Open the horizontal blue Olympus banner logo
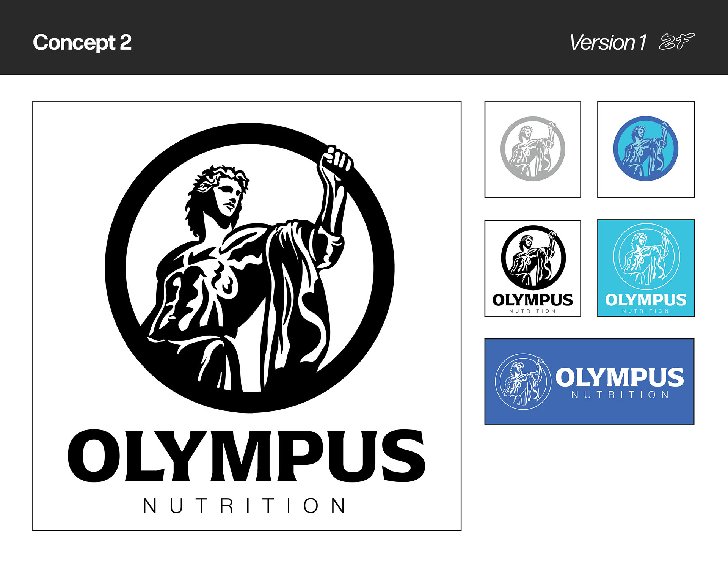728x563 pixels. (x=589, y=382)
